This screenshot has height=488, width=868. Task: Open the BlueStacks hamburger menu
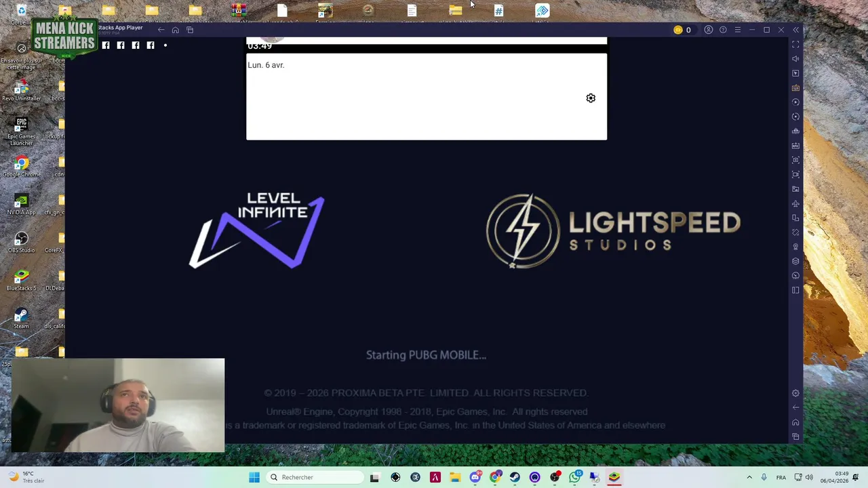[x=738, y=30]
